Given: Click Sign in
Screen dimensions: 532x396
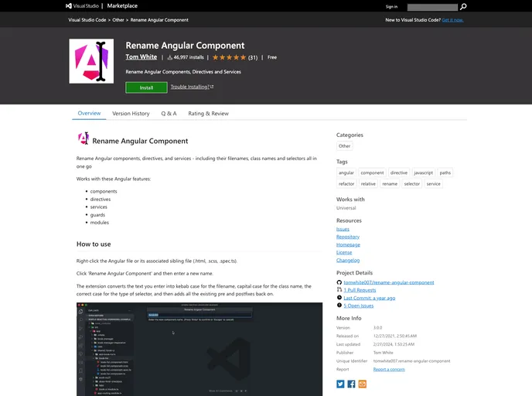Looking at the screenshot, I should [x=391, y=6].
